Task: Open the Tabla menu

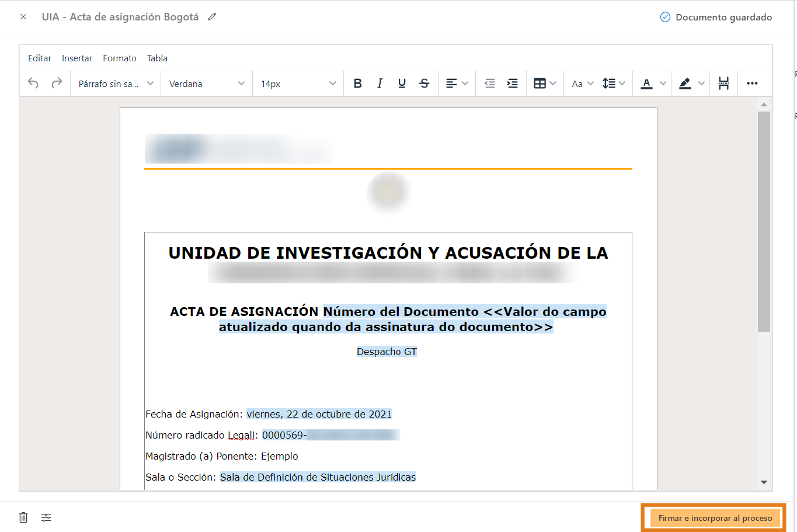Action: pyautogui.click(x=156, y=58)
